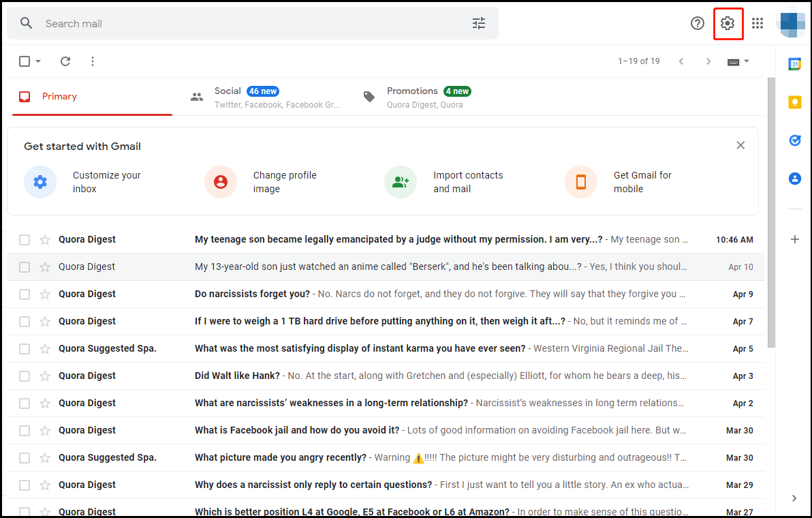Select the what picture made you angry checkbox
812x518 pixels.
25,458
